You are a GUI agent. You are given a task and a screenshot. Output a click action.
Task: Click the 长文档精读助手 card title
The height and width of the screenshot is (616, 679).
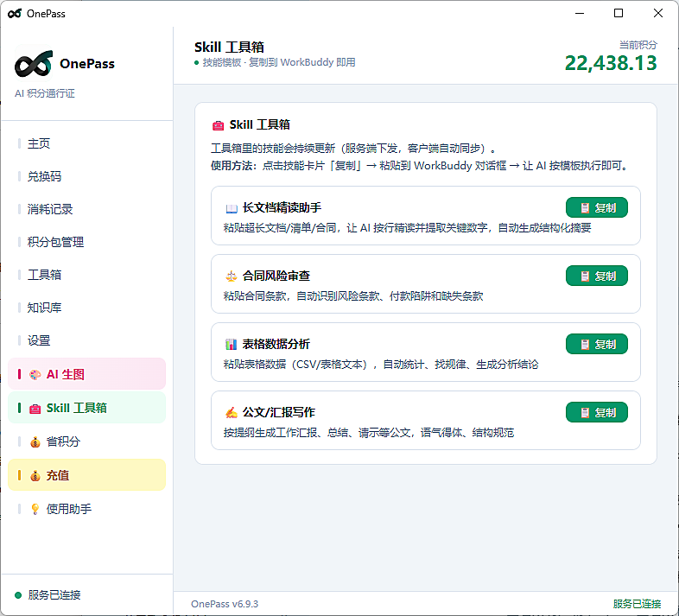(x=282, y=208)
